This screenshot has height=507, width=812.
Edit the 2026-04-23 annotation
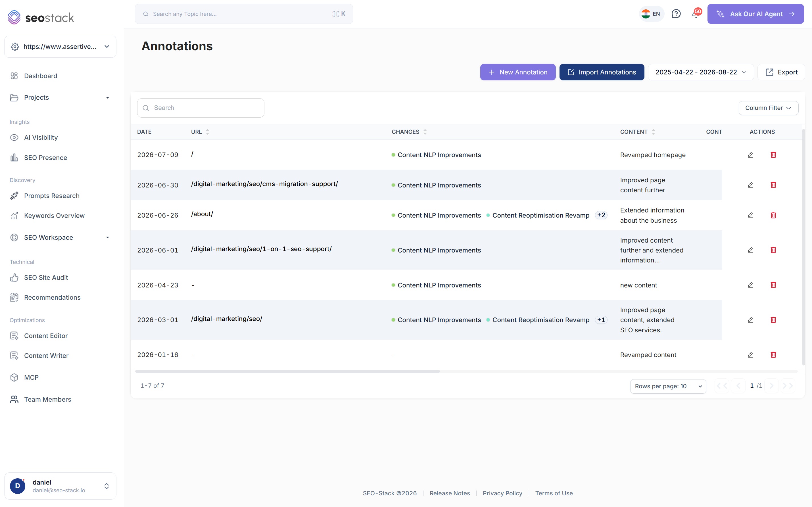(x=750, y=285)
